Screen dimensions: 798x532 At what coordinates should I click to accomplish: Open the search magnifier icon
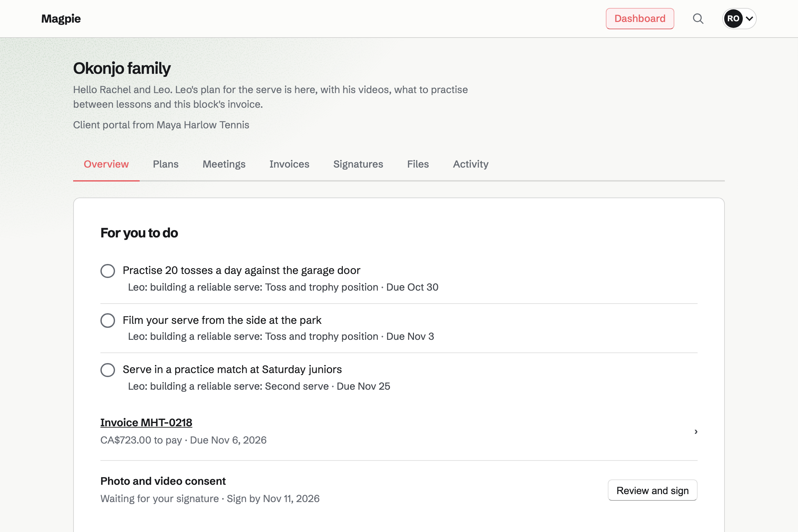(x=698, y=19)
